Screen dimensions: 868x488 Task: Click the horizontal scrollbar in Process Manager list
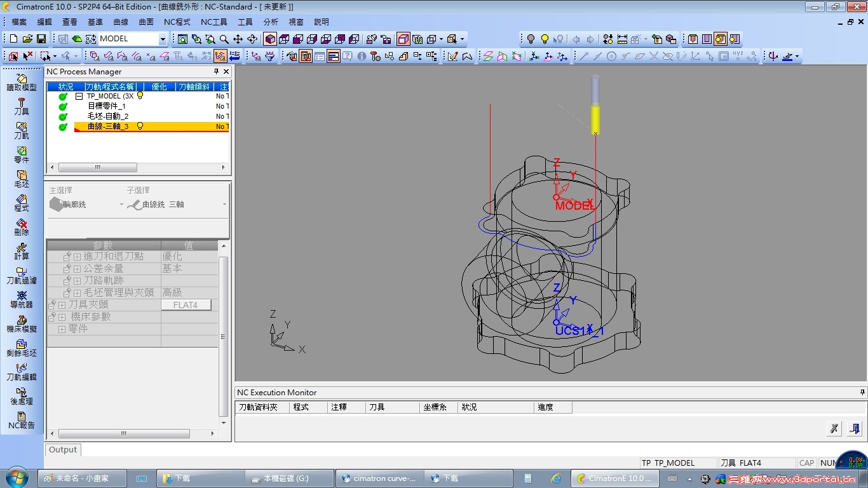97,168
